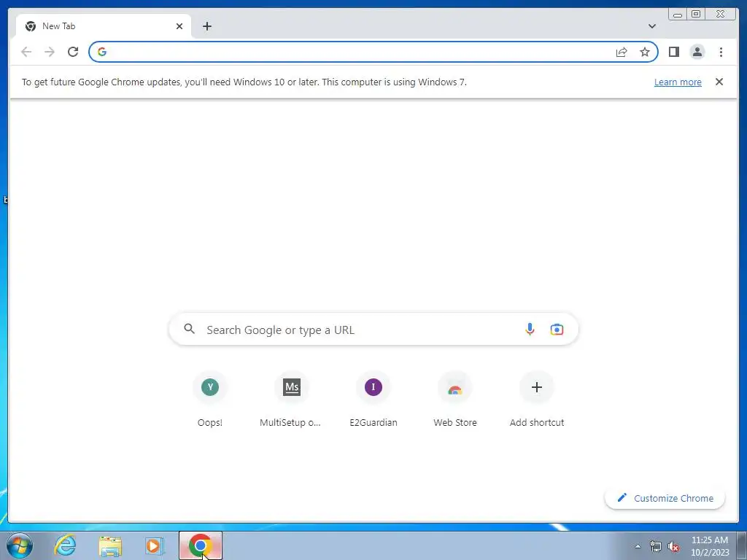Open the Oops! shortcut
747x560 pixels.
coord(210,399)
